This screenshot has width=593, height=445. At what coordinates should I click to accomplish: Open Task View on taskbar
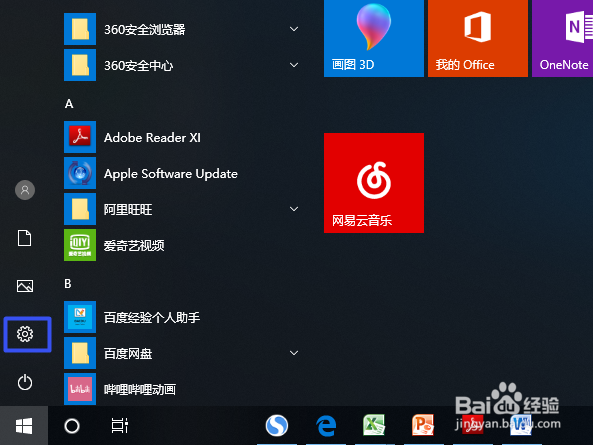[x=120, y=426]
